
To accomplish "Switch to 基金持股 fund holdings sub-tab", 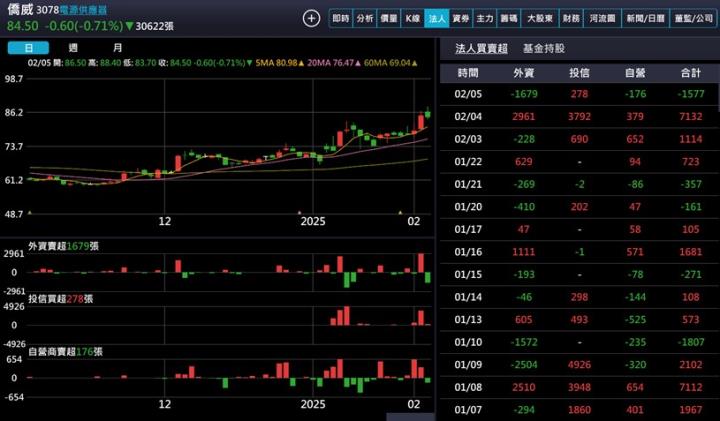I will pyautogui.click(x=544, y=48).
